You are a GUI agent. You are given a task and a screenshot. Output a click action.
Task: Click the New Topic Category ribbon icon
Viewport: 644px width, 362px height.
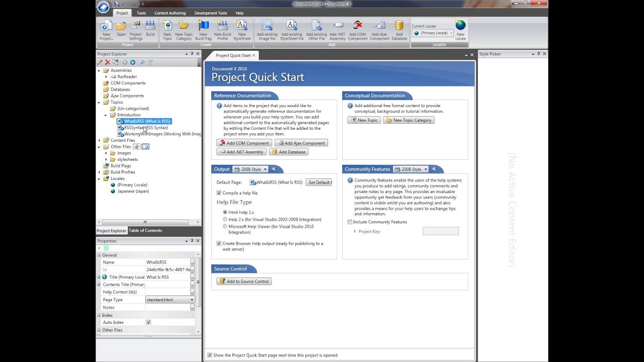(184, 30)
